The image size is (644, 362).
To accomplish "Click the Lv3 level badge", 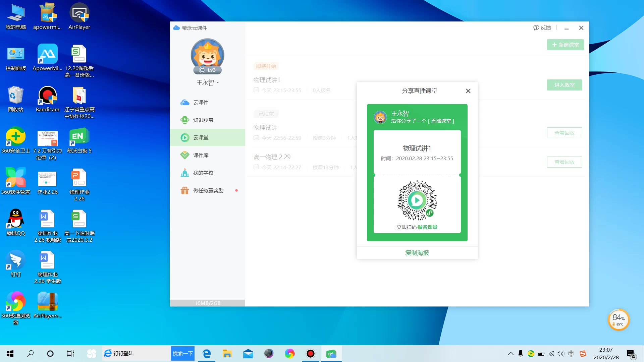I will click(208, 70).
